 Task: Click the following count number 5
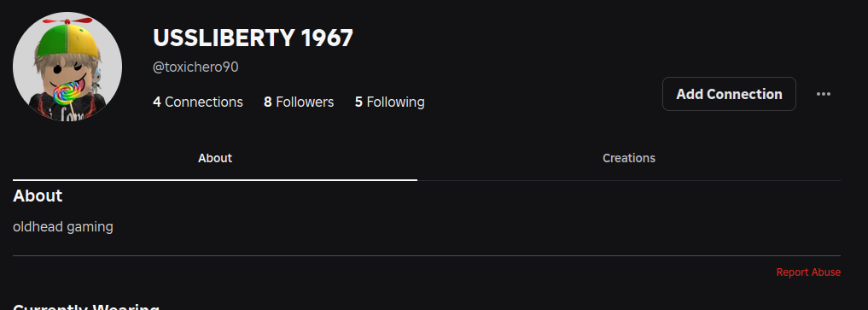[358, 102]
